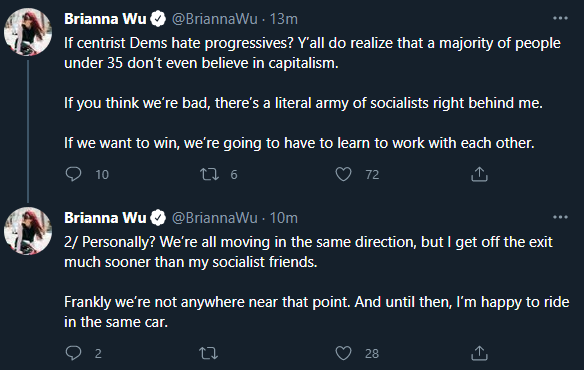Open @BriannaWu handle on second tweet
The width and height of the screenshot is (584, 370).
click(x=215, y=218)
